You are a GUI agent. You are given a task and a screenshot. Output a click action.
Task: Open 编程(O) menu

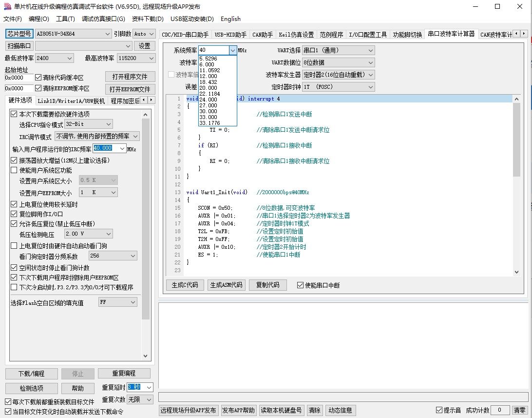coord(38,19)
